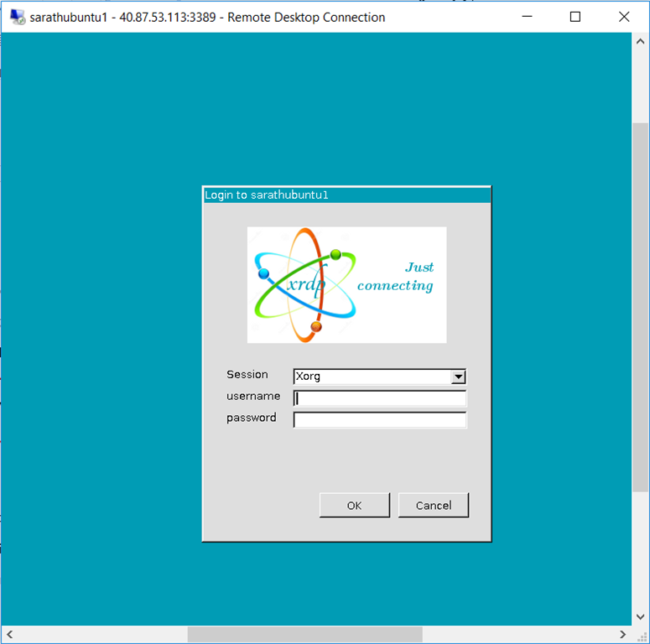Click the 'username' label
650x644 pixels.
click(x=253, y=396)
